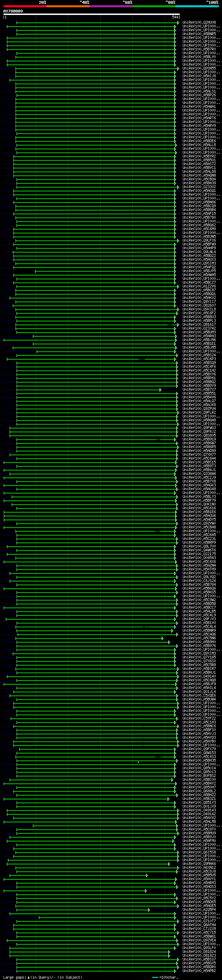Select hit label UniRef100_Q9ZVW0
The height and width of the screenshot is (980, 222).
click(199, 524)
